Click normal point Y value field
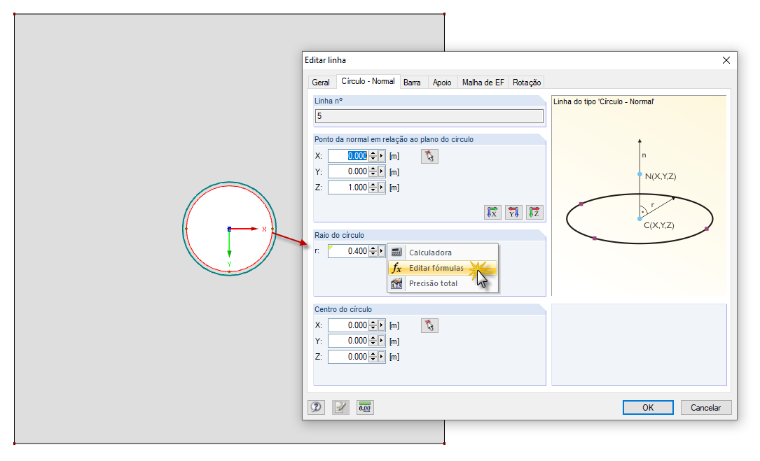Viewport: 760px width, 461px height. pyautogui.click(x=348, y=172)
